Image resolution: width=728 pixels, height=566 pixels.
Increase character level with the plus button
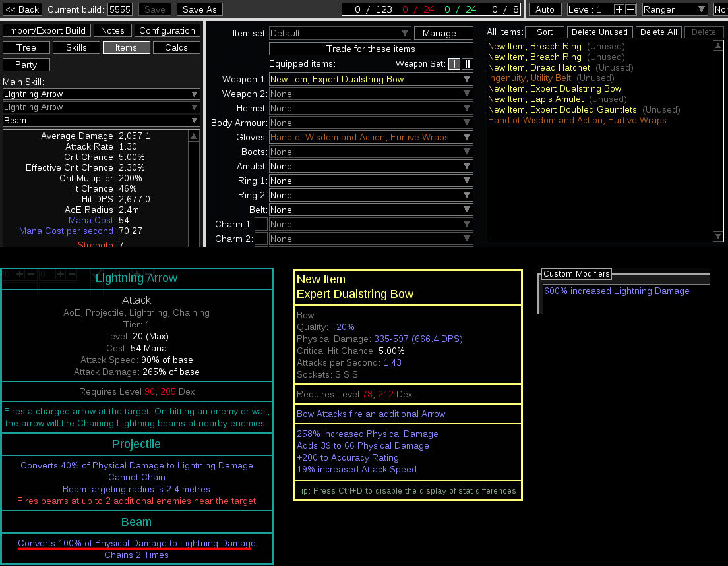(x=619, y=9)
